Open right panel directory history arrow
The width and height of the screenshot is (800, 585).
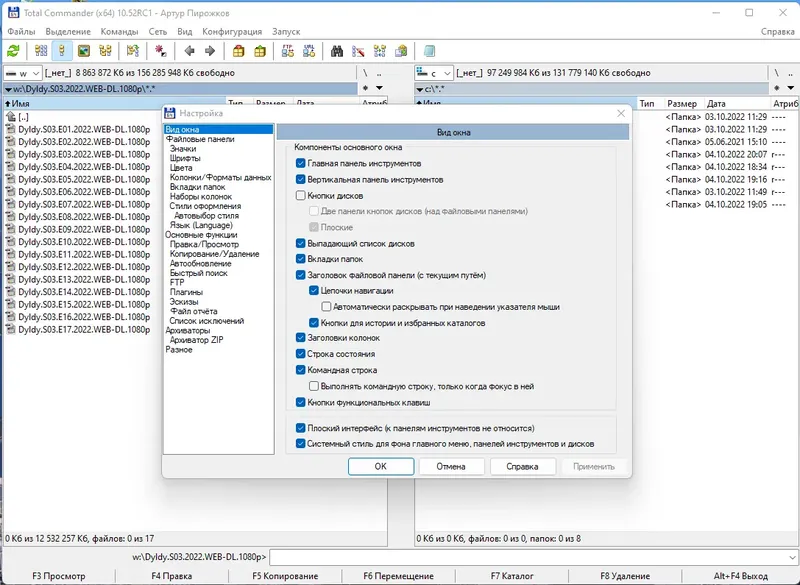(x=790, y=88)
